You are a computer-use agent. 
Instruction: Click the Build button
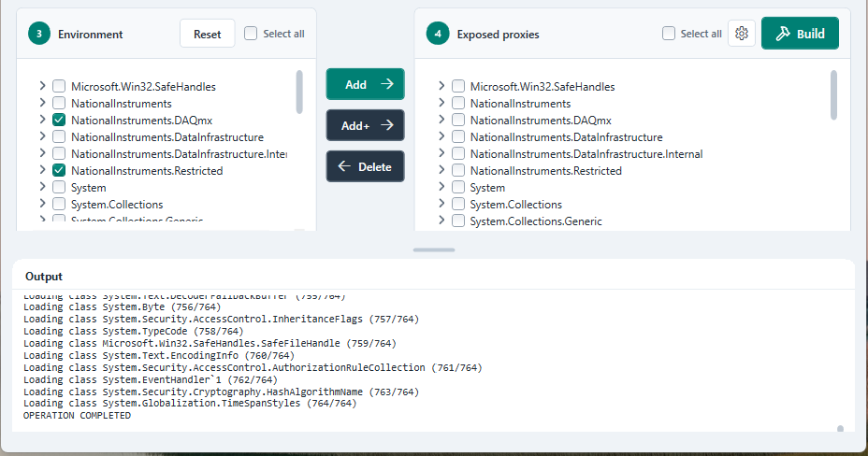(x=800, y=34)
